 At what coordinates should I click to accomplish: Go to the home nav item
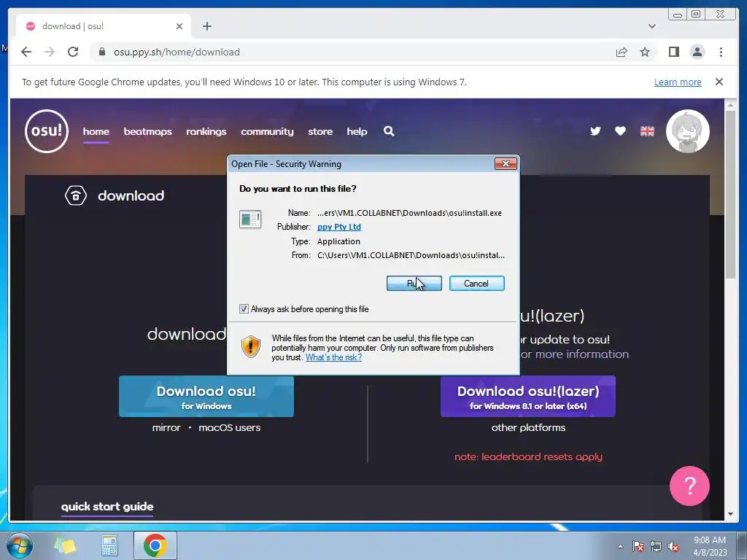pos(96,131)
